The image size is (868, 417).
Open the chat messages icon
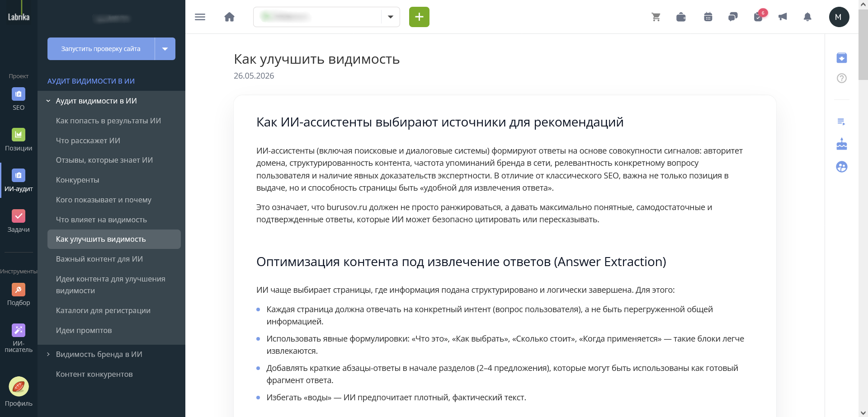(733, 17)
